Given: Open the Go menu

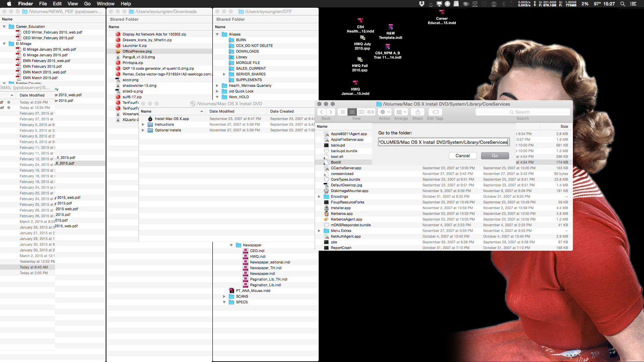Looking at the screenshot, I should tap(87, 4).
